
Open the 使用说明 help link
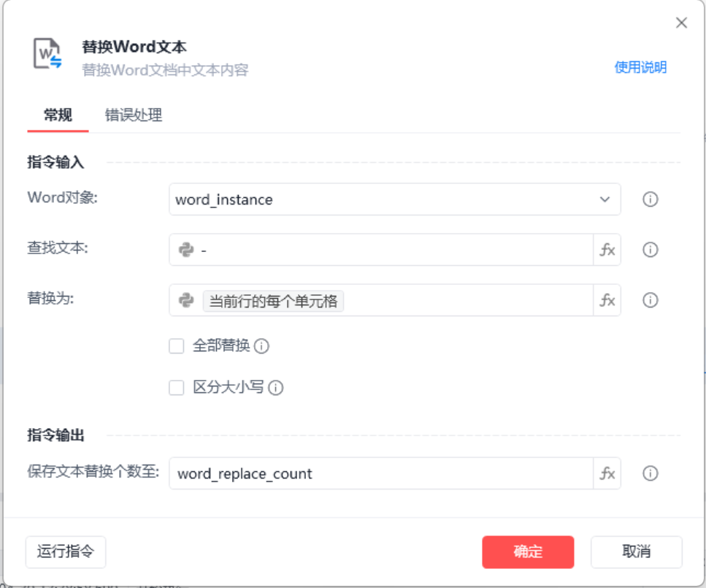[x=640, y=67]
